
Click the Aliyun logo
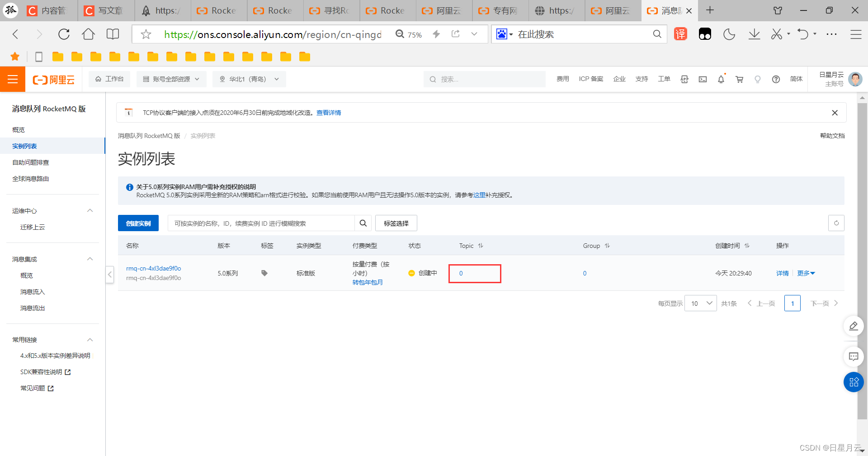(x=53, y=80)
